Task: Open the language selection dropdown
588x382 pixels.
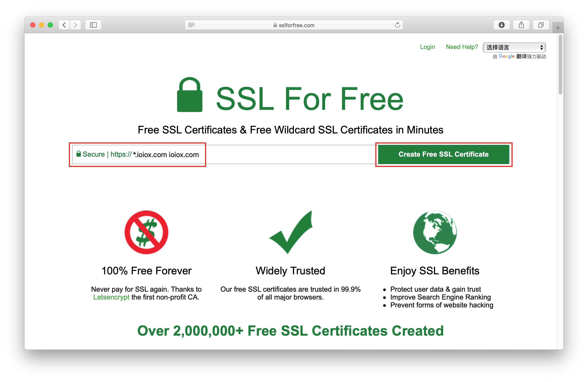Action: point(514,47)
